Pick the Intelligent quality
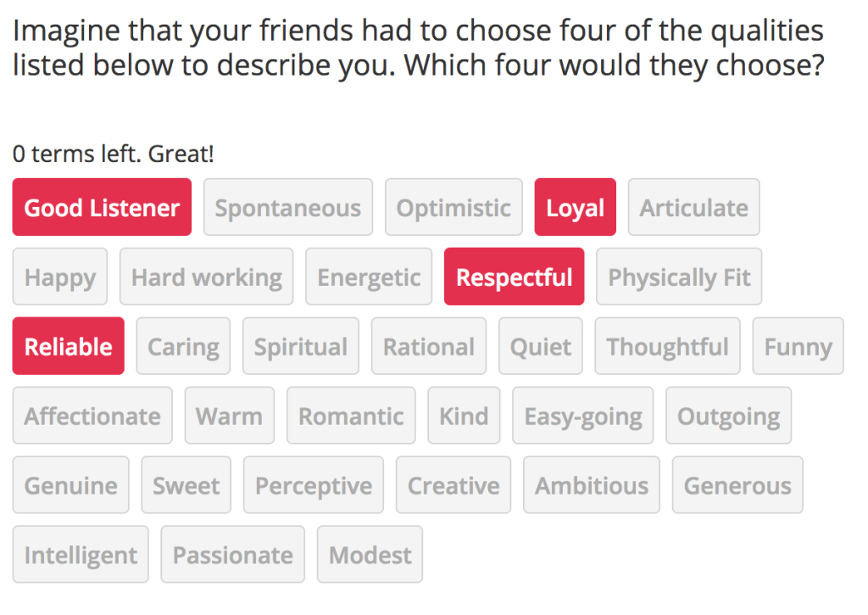The image size is (868, 615). 81,556
